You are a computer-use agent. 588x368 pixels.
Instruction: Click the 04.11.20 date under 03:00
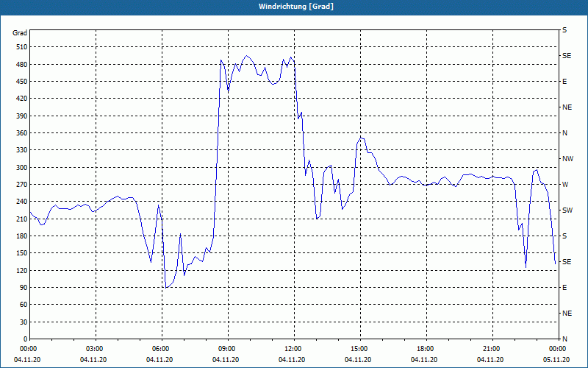click(93, 360)
